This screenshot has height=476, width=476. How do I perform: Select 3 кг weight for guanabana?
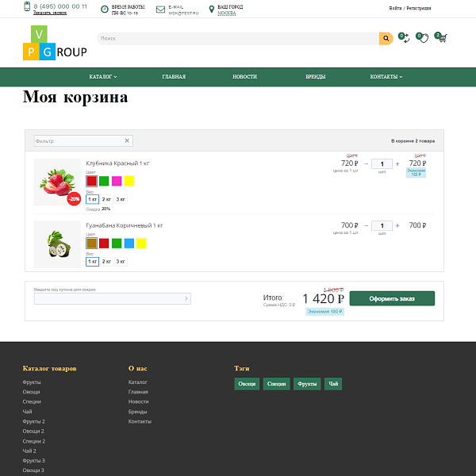pos(121,261)
